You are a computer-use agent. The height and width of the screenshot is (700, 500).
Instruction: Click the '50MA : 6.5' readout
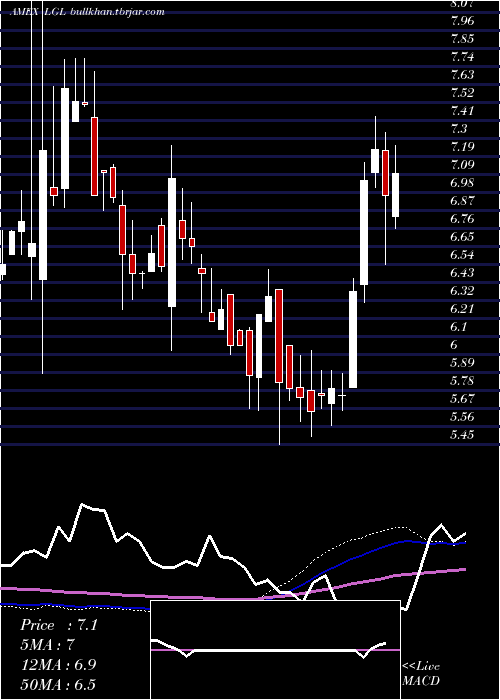pyautogui.click(x=58, y=684)
